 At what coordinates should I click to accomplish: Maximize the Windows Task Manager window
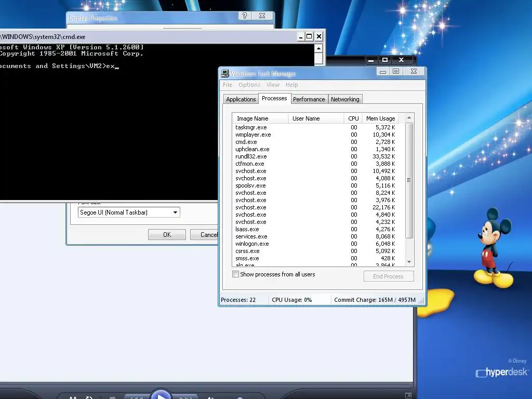395,71
